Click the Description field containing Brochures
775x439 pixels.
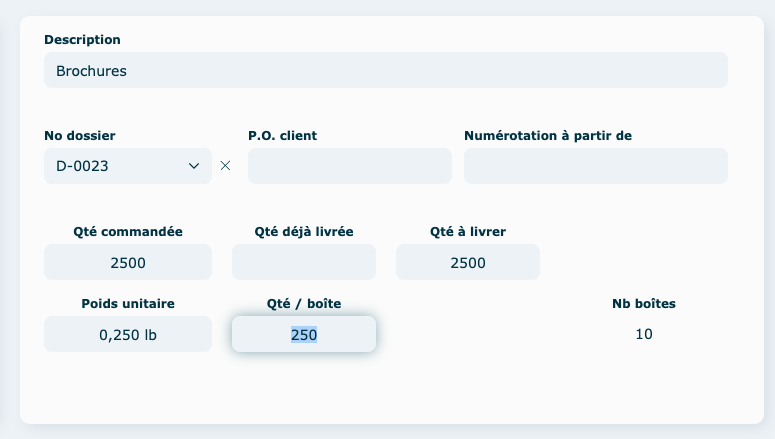point(385,71)
